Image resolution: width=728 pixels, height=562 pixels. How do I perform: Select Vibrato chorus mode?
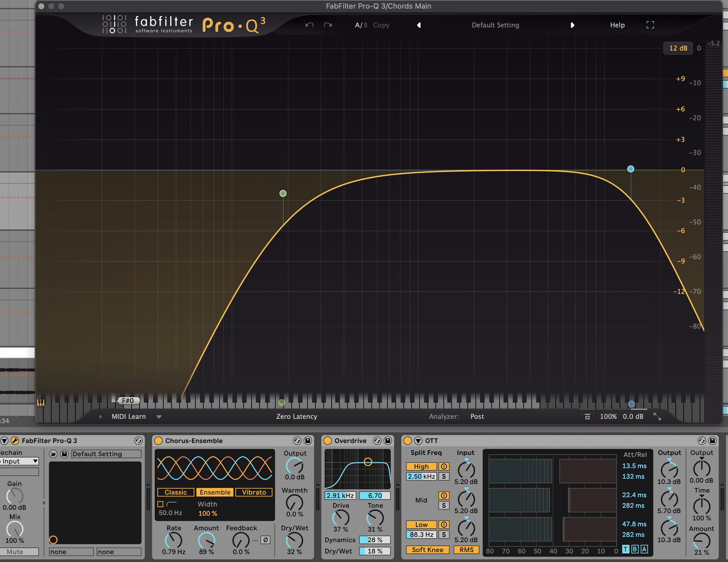(254, 492)
